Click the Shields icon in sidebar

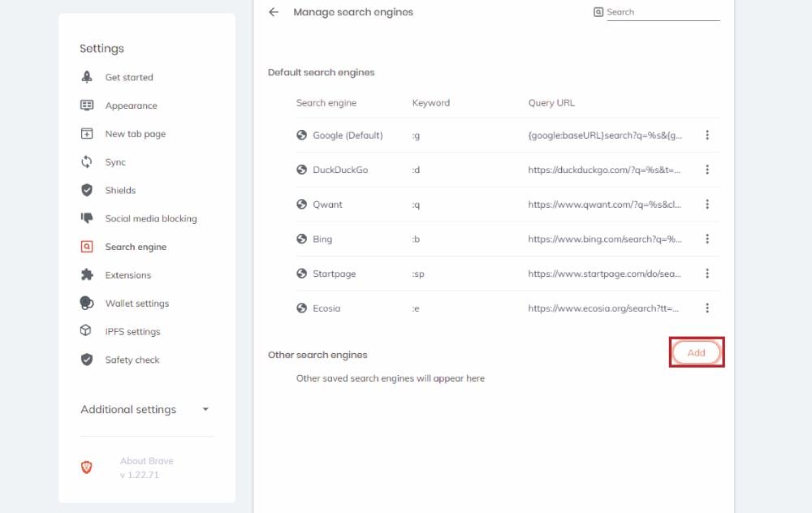pyautogui.click(x=87, y=190)
